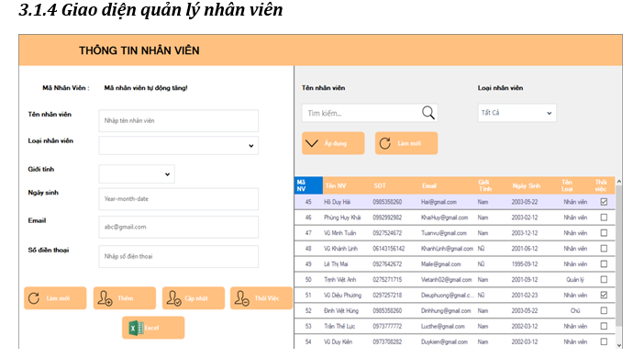Click user-check icon on Cập nhật button
Image resolution: width=644 pixels, height=358 pixels.
point(173,298)
